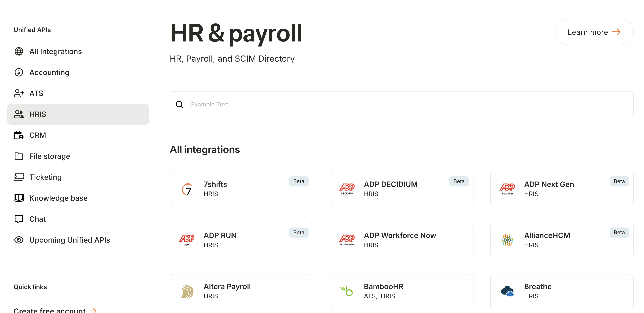Viewport: 644px width, 313px height.
Task: Click the eye icon beside Upcoming Unified APIs
Action: coord(19,240)
